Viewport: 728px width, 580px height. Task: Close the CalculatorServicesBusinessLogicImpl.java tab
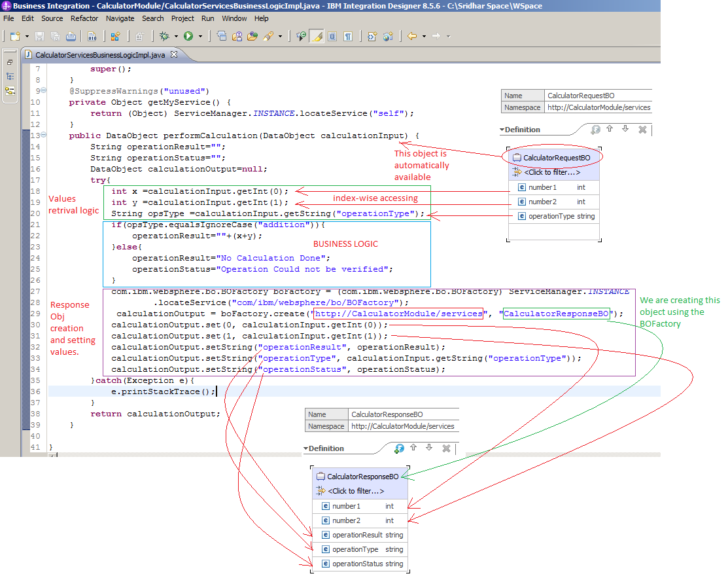[x=174, y=54]
